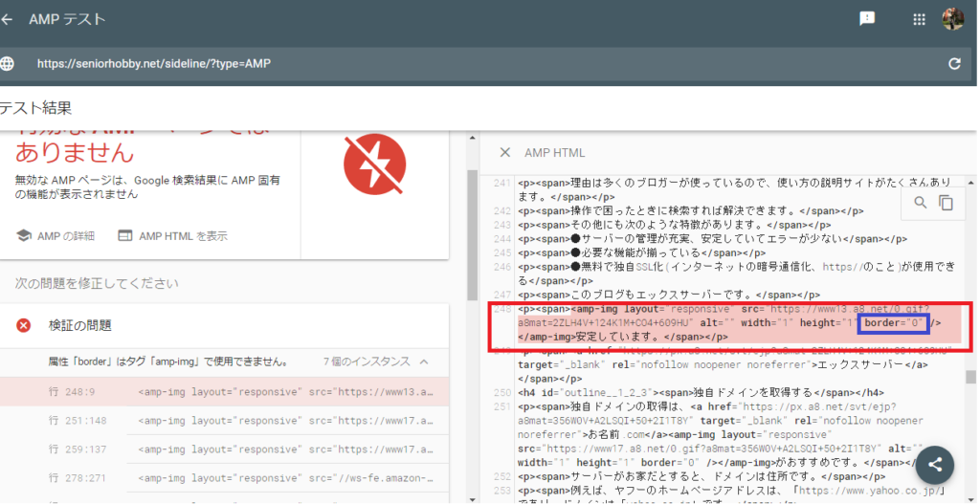Click the blue share floating button
Viewport: 980px width, 504px height.
pyautogui.click(x=935, y=464)
